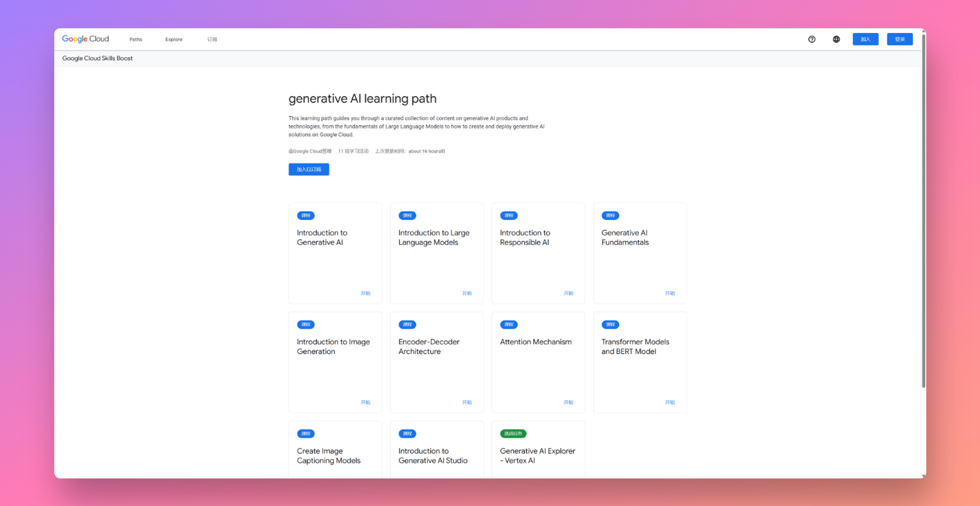980x506 pixels.
Task: Click the 11 项学习活动 activity count text
Action: [353, 151]
